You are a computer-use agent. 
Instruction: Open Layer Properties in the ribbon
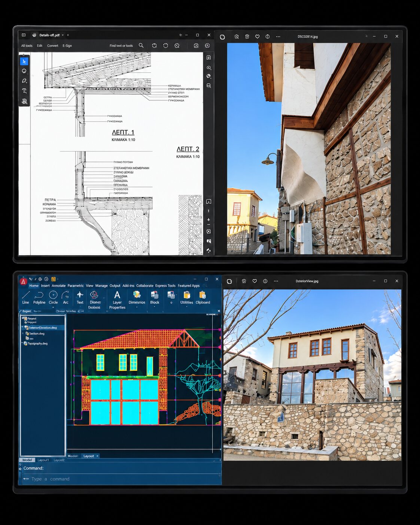(x=117, y=300)
